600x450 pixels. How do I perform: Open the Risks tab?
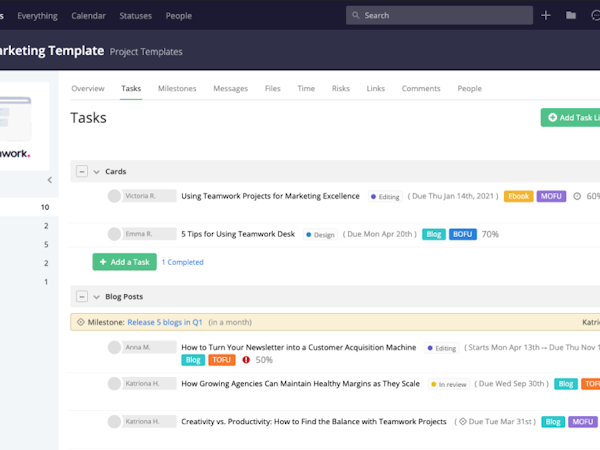tap(341, 88)
